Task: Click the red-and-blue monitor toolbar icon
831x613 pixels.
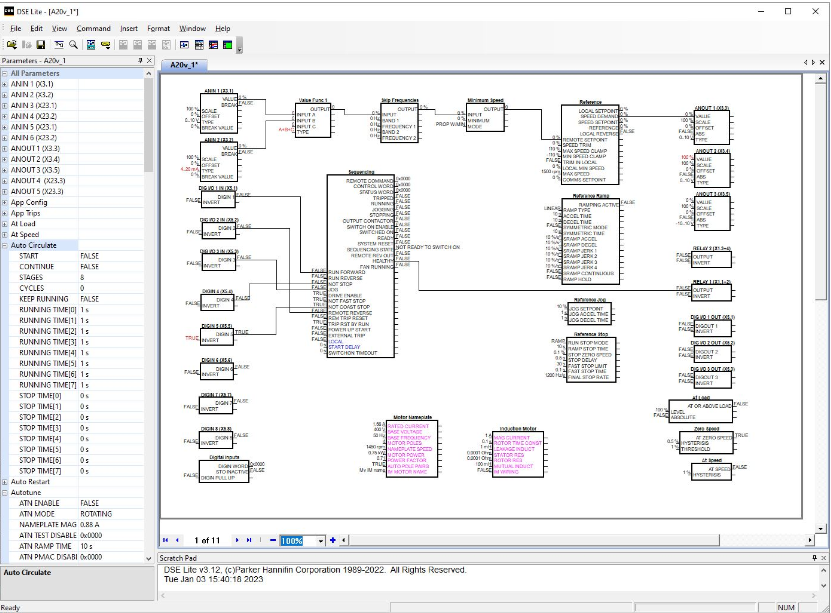Action: (211, 45)
